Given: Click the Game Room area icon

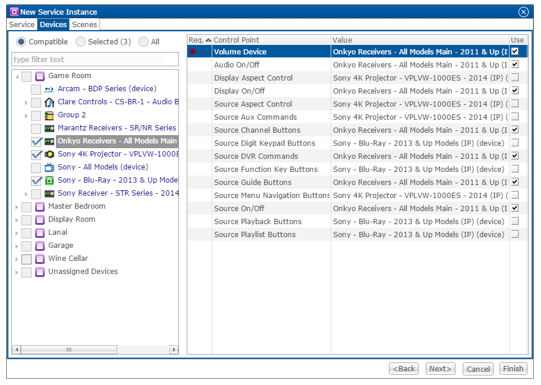Looking at the screenshot, I should click(40, 76).
